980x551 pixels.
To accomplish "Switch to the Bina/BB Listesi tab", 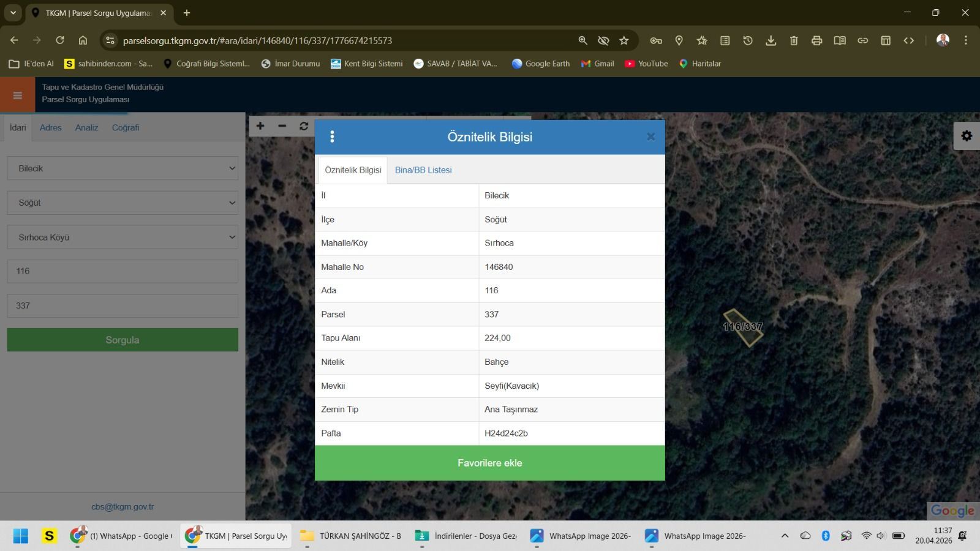I will tap(423, 170).
